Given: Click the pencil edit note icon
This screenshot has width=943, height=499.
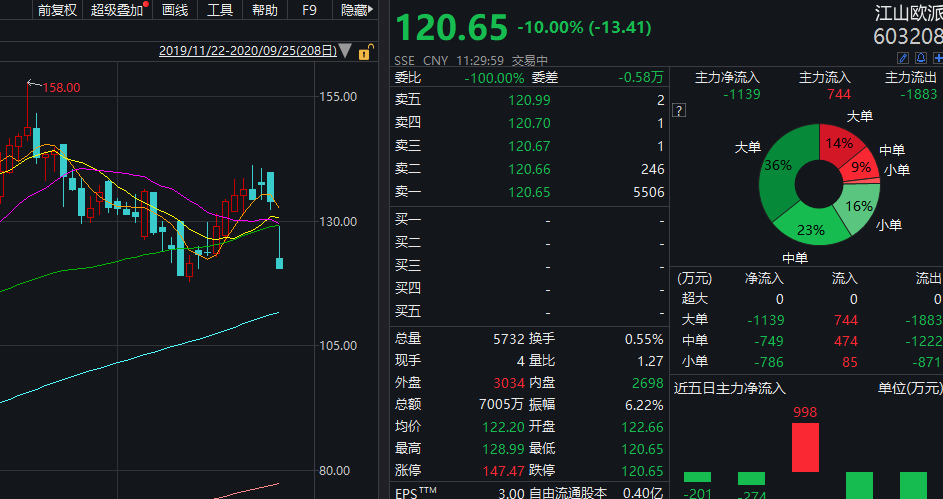Looking at the screenshot, I should pyautogui.click(x=903, y=58).
